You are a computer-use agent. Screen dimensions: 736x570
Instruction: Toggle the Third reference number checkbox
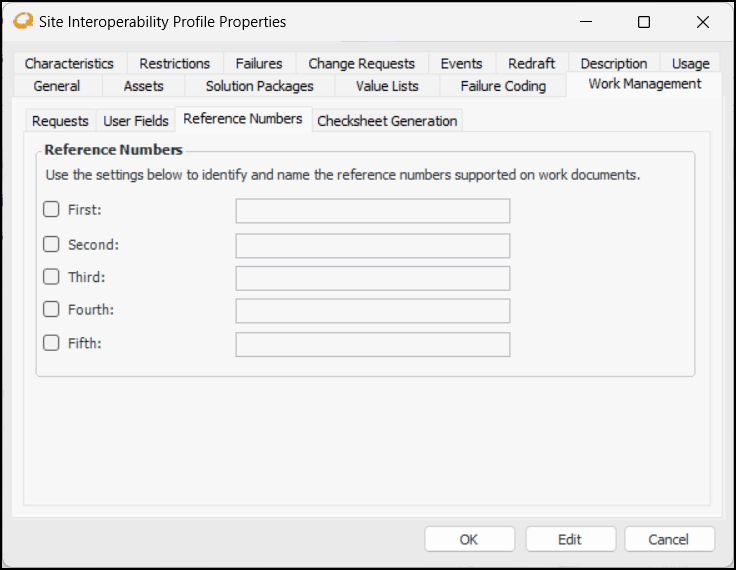[x=51, y=277]
